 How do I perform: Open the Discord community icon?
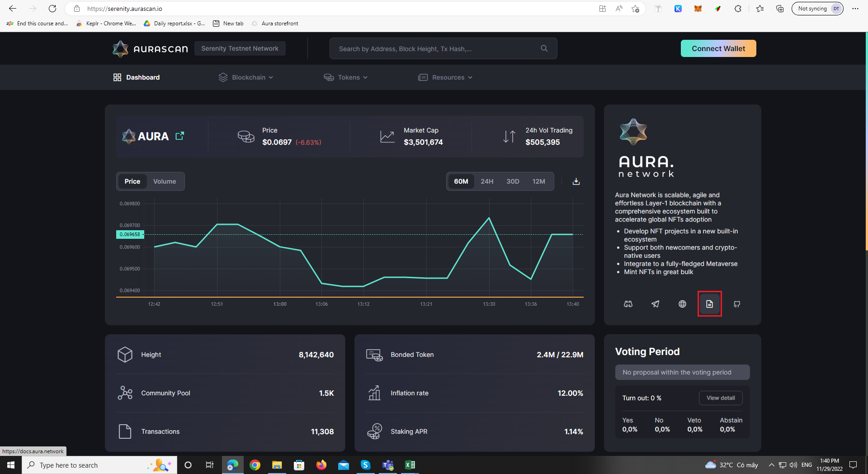click(628, 304)
